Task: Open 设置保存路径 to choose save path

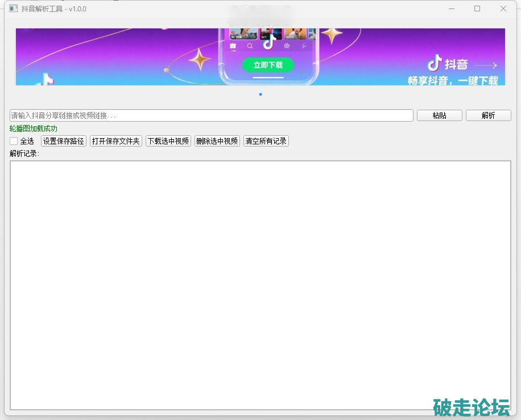Action: click(x=64, y=141)
